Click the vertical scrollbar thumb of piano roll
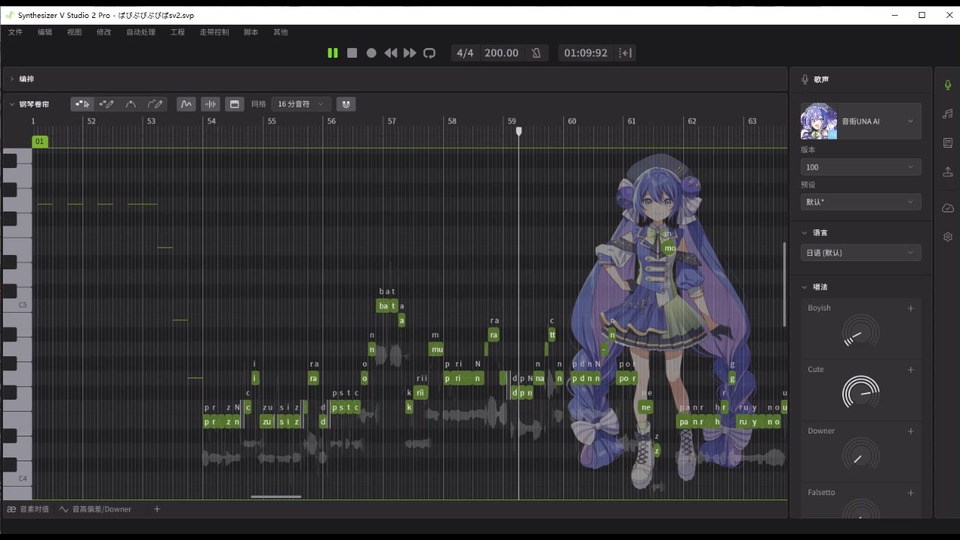Screen dimensions: 960x540 (x=784, y=285)
